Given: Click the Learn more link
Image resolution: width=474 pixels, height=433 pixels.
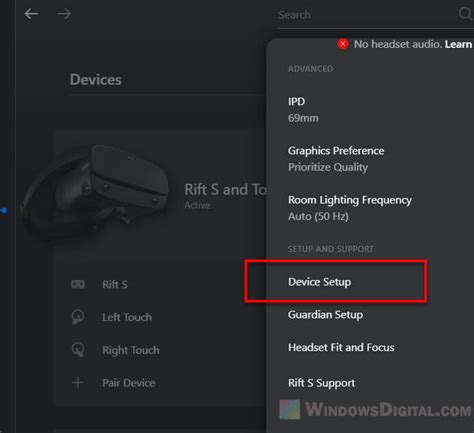Looking at the screenshot, I should tap(459, 44).
